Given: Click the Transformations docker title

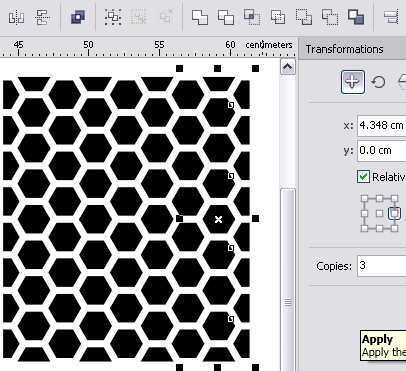Looking at the screenshot, I should [x=344, y=49].
